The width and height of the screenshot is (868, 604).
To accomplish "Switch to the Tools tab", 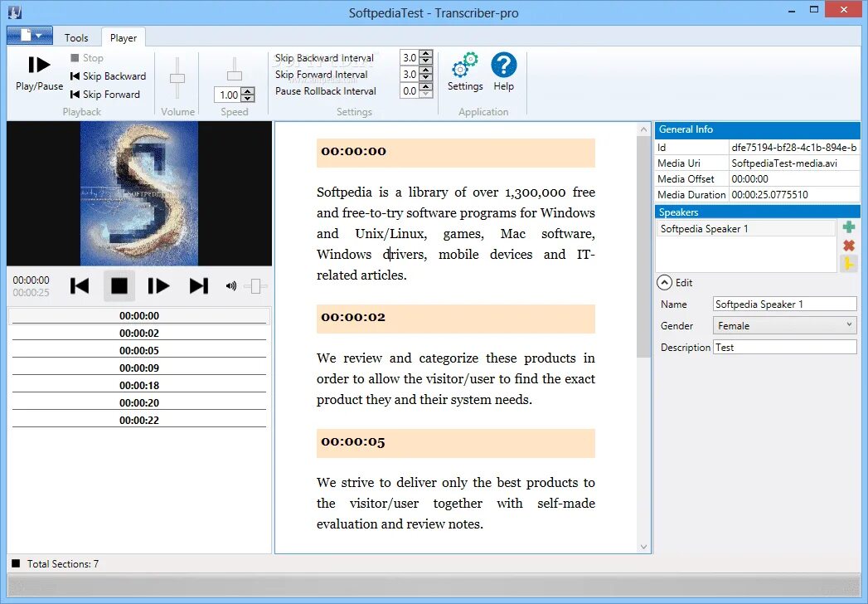I will [x=75, y=37].
